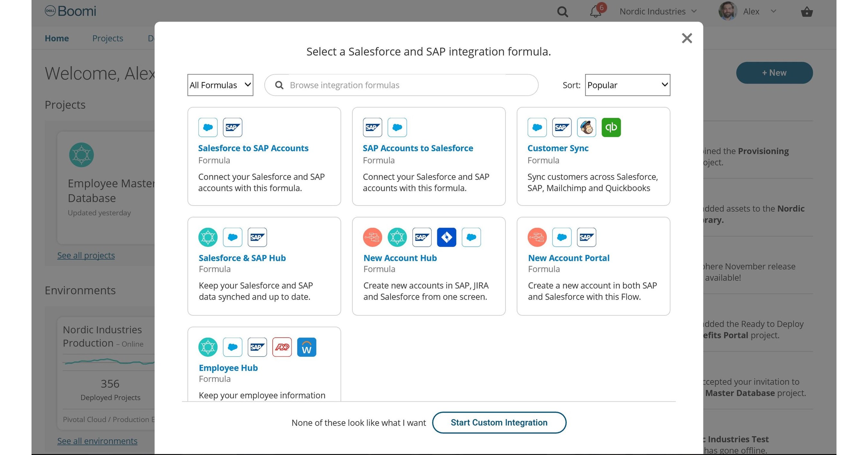Click Salesforce icon in Salesforce to SAP Accounts card
Image resolution: width=868 pixels, height=455 pixels.
tap(208, 127)
